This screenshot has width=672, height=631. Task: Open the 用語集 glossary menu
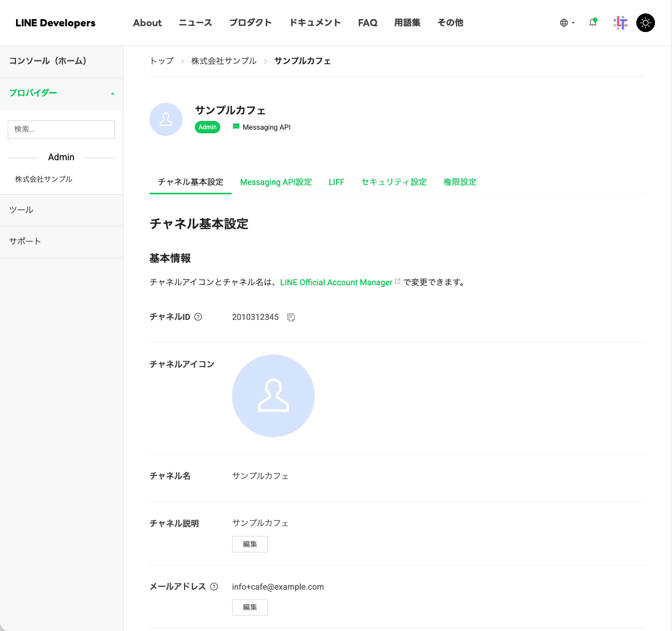click(407, 23)
